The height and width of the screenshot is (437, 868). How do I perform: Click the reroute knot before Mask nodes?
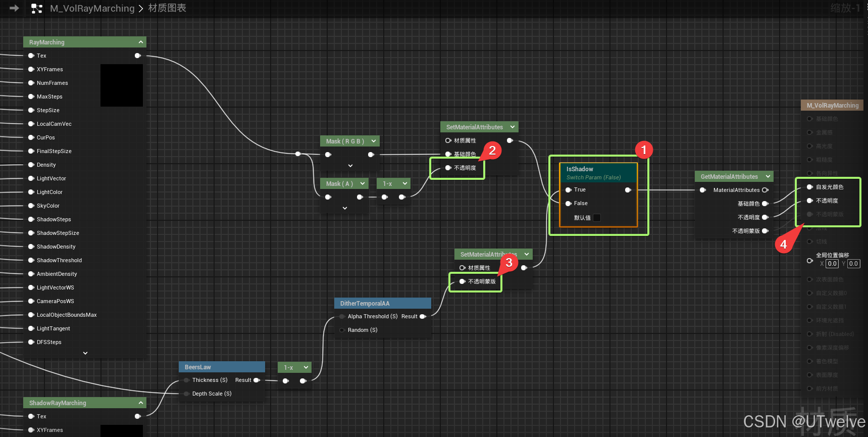298,154
